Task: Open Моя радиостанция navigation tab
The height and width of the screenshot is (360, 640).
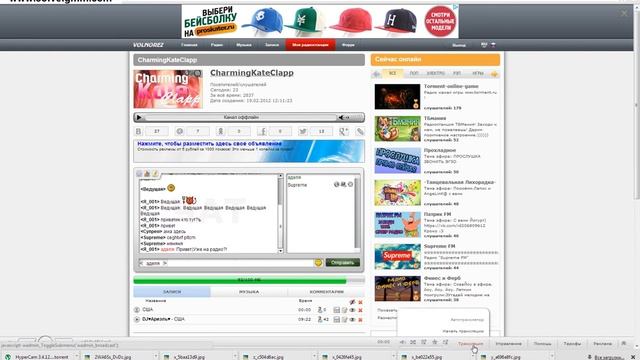Action: [x=310, y=45]
